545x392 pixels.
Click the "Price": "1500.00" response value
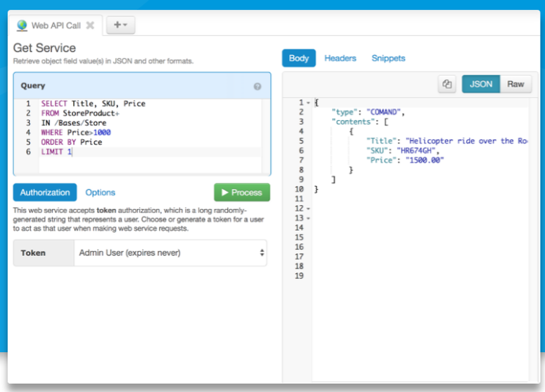(425, 160)
